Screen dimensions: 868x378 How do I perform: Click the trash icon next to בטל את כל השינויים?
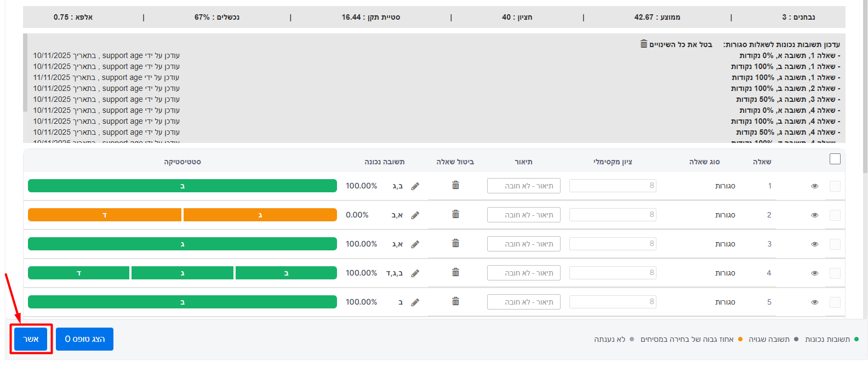pyautogui.click(x=644, y=44)
